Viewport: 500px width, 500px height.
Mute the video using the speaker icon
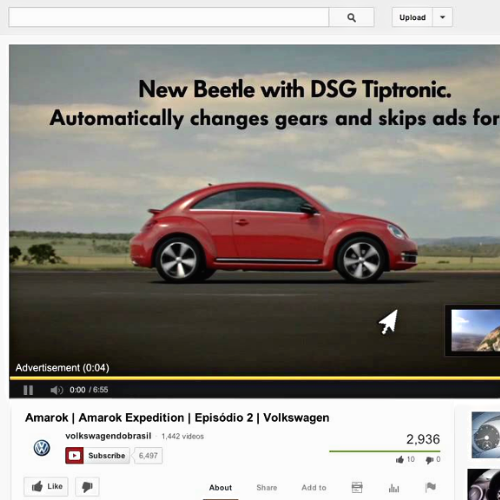[56, 390]
